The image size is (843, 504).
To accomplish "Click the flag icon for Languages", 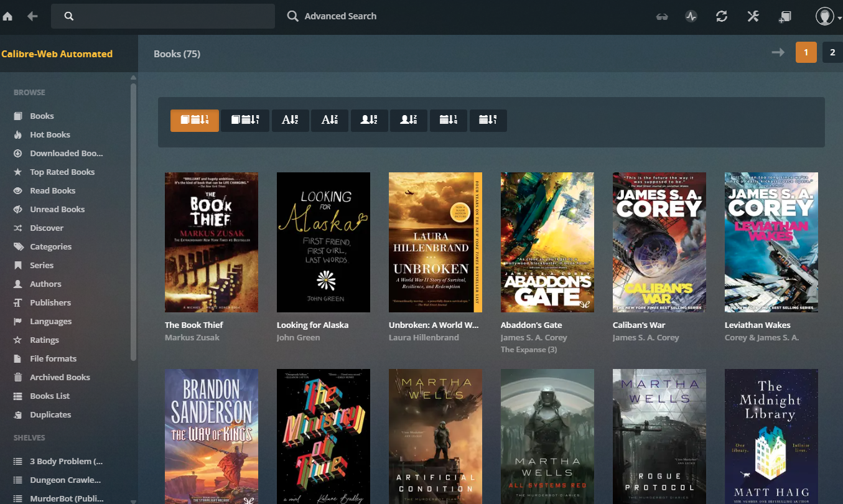I will point(18,321).
